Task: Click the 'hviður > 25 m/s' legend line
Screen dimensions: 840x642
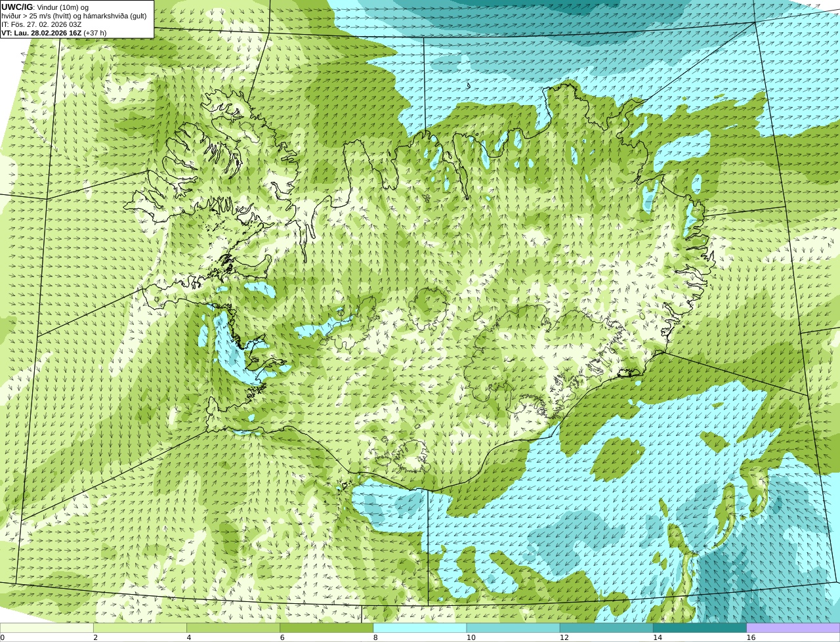Action: pyautogui.click(x=74, y=16)
